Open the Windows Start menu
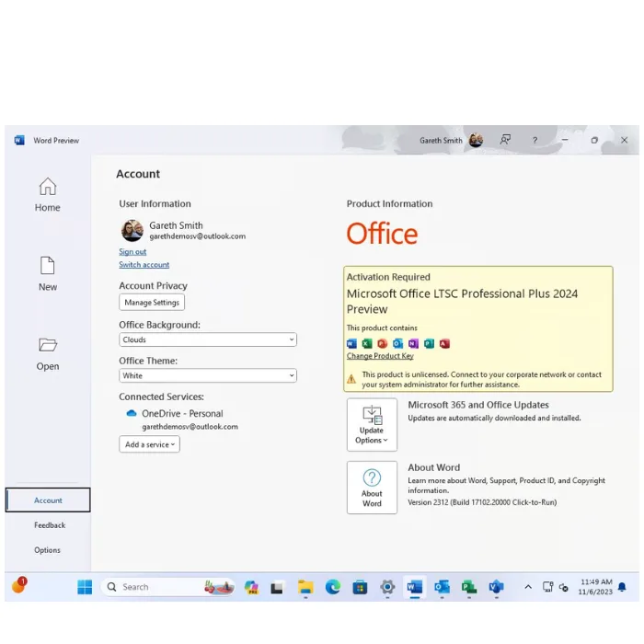644x644 pixels. (x=85, y=587)
